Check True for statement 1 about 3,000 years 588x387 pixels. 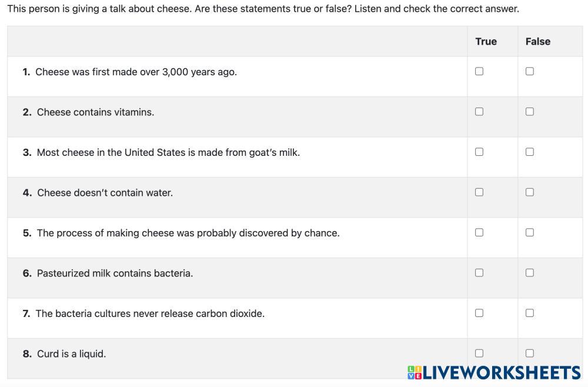point(479,71)
